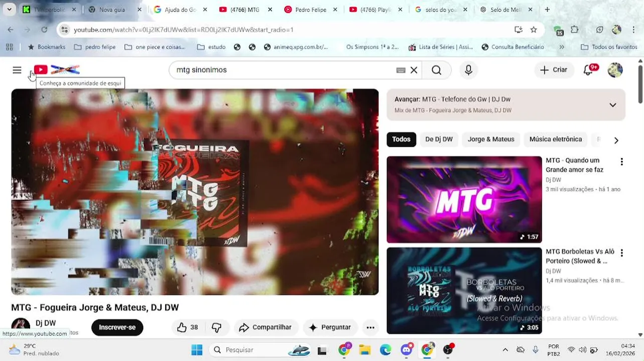Play the MTG Quando um Grande amor thumbnail

click(x=464, y=200)
